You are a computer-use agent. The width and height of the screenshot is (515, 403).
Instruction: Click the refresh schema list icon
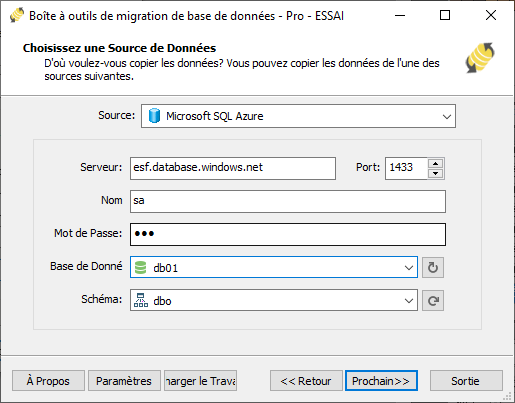(433, 301)
